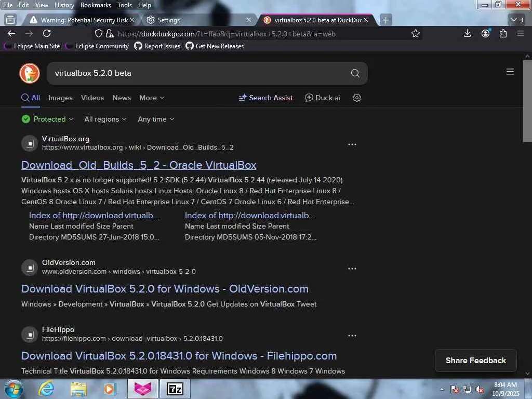Click the browser address bar URL
The image size is (532, 399).
[x=227, y=34]
